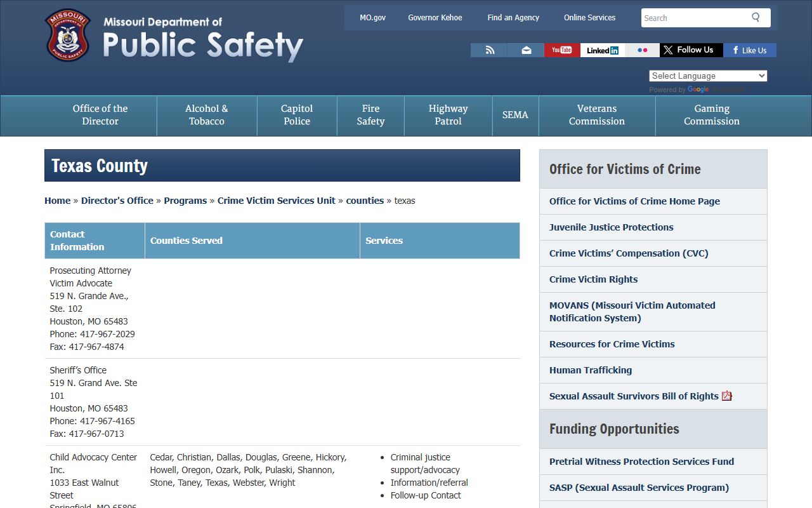Open Crime Victim Services Unit breadcrumb
Screen dimensions: 812x508
[277, 201]
